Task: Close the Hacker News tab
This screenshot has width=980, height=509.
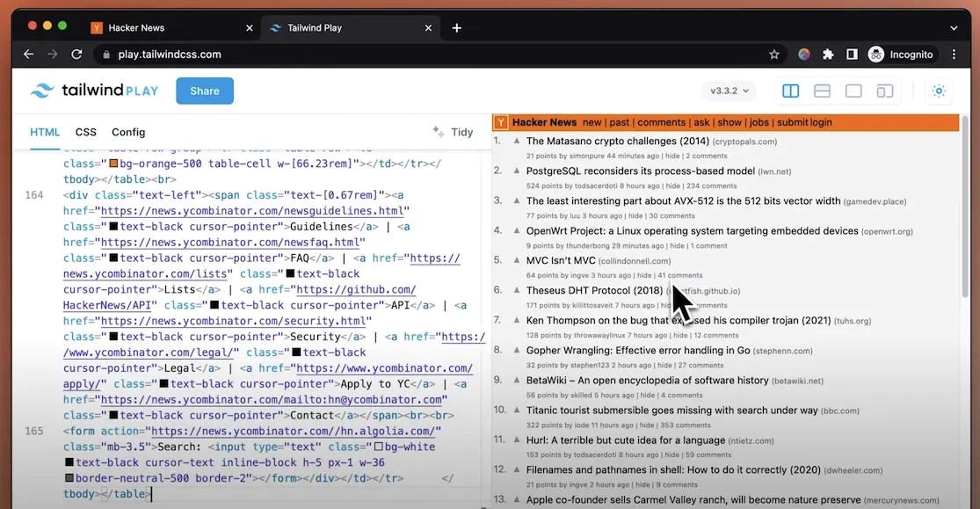Action: pyautogui.click(x=250, y=27)
